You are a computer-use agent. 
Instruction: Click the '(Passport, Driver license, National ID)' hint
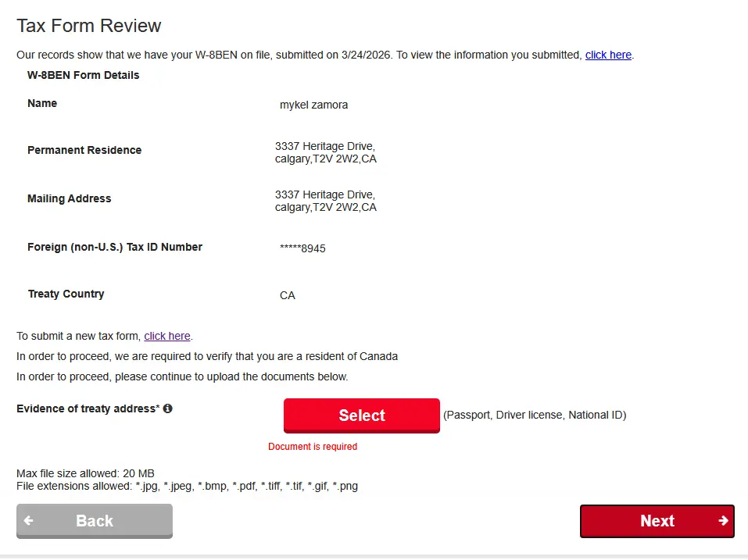pyautogui.click(x=535, y=415)
